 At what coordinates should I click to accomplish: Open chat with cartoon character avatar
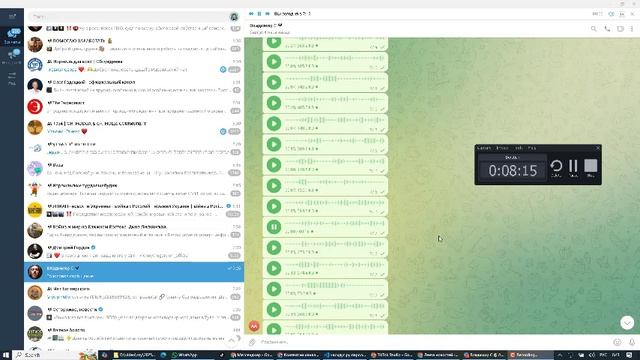[x=35, y=189]
